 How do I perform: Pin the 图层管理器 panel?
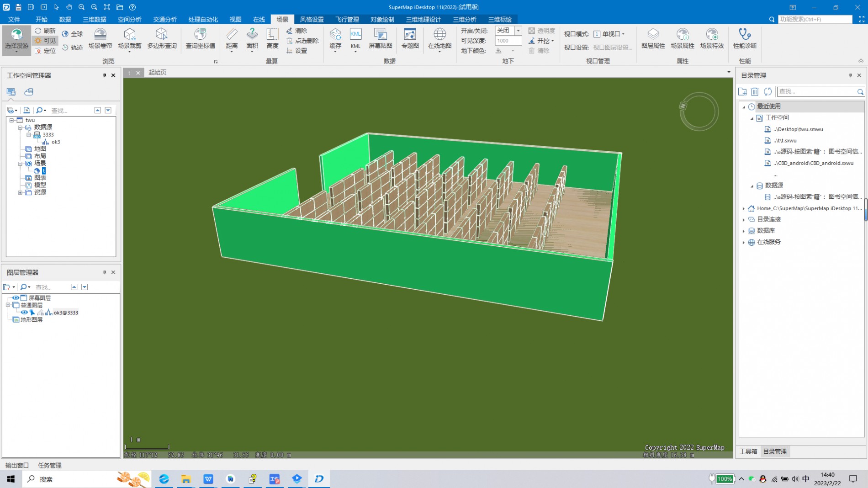coord(105,272)
